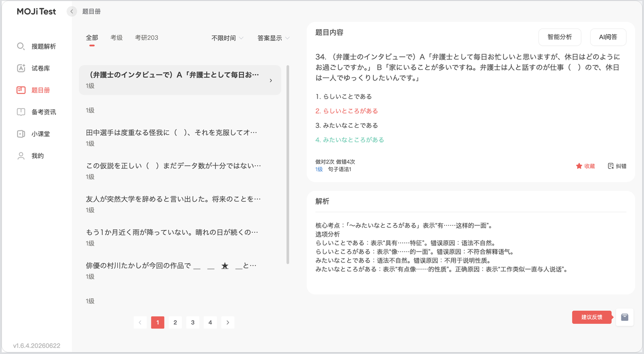
Task: Click the star 收藏 favorite icon
Action: click(x=579, y=166)
